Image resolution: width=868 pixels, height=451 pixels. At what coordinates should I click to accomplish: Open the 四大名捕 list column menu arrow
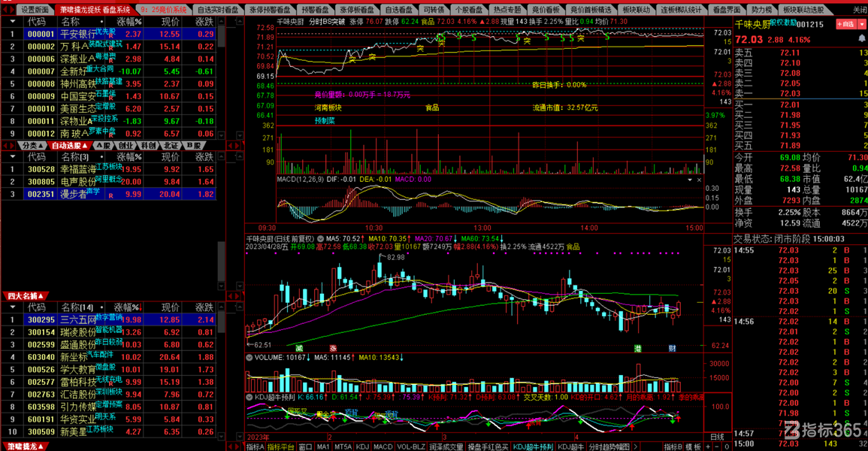[x=12, y=307]
